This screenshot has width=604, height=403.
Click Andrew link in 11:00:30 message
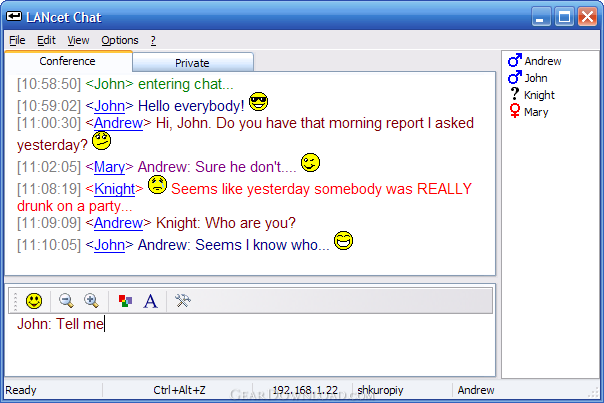click(118, 123)
